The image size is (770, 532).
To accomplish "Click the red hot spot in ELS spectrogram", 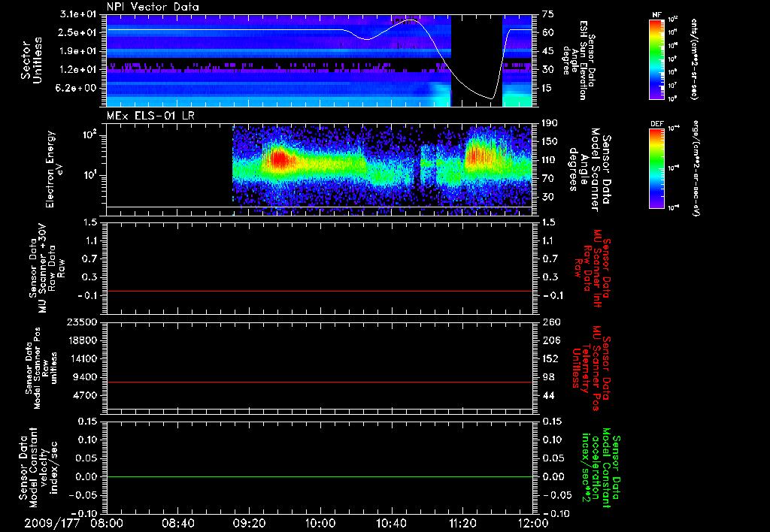I will tap(280, 159).
